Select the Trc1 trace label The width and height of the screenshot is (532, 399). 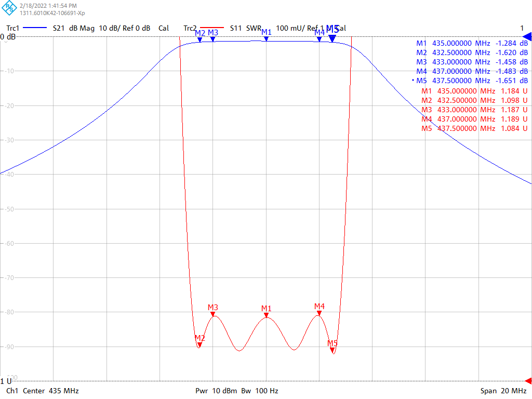12,28
